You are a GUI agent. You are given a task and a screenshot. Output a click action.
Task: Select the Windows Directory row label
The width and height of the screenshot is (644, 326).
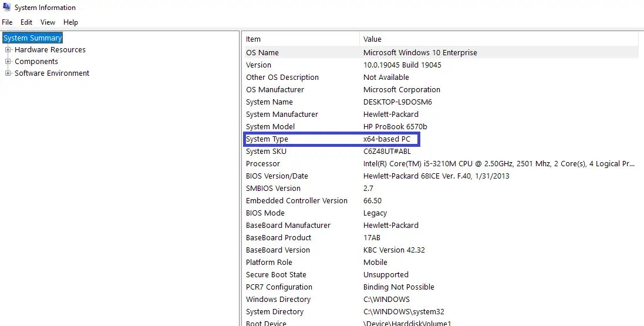pos(278,300)
